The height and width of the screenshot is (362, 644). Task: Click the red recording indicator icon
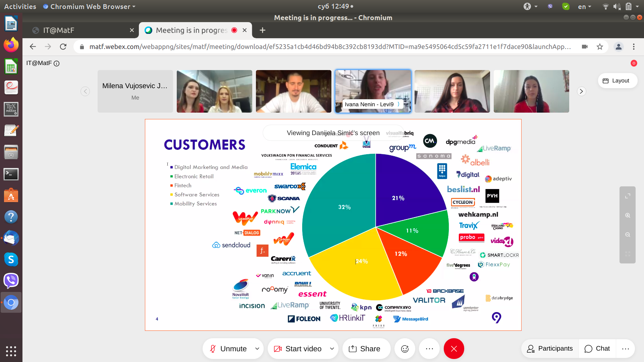(634, 63)
